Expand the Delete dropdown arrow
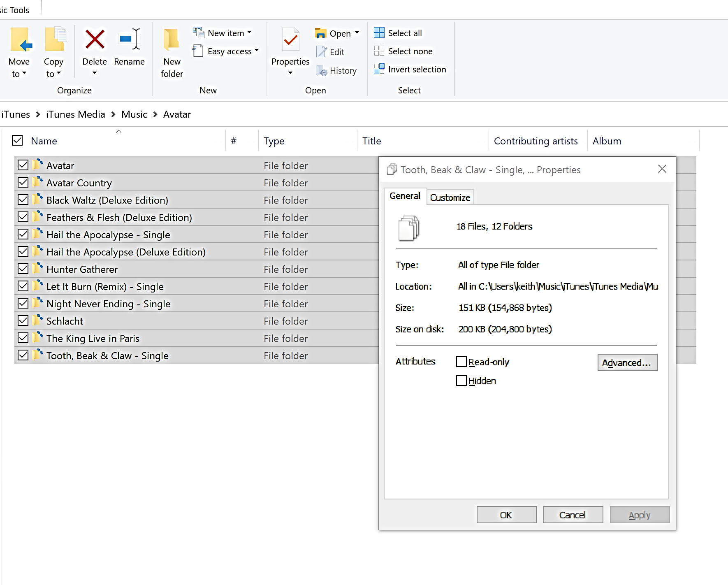 click(x=95, y=73)
